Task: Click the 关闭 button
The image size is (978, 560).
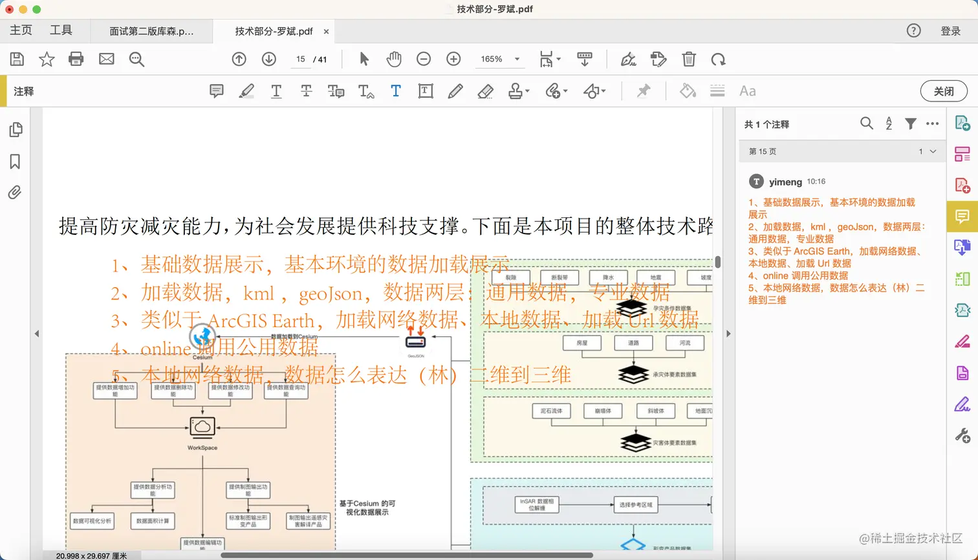Action: [x=944, y=91]
